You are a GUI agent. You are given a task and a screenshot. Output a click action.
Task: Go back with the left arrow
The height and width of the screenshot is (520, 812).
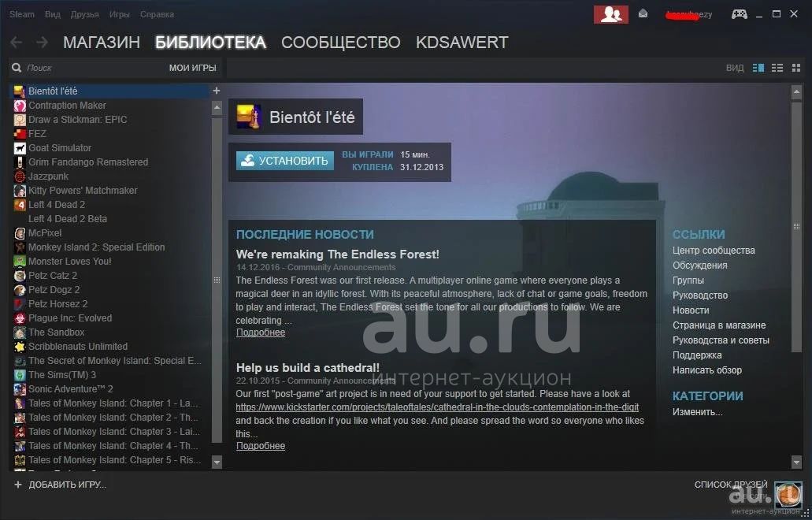tap(17, 42)
